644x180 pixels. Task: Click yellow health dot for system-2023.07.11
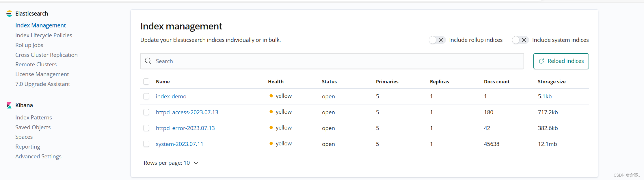271,144
